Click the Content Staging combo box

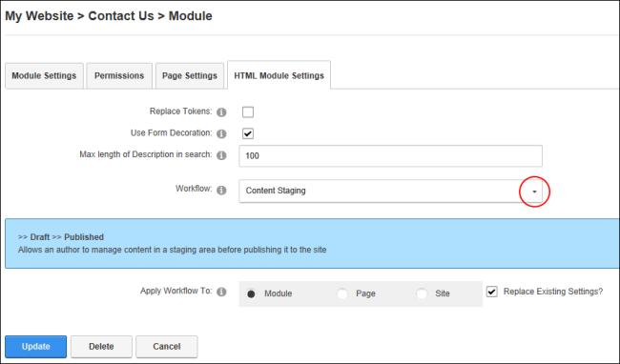click(x=391, y=192)
